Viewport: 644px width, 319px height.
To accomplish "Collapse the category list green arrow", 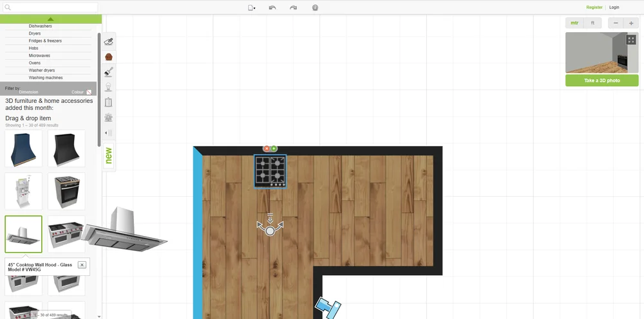I will (x=50, y=19).
